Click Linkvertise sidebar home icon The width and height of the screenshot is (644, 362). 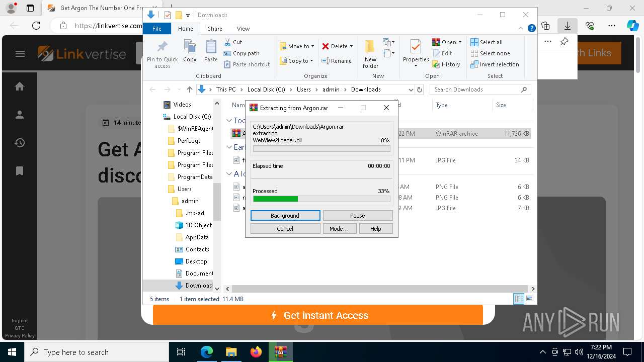tap(20, 86)
